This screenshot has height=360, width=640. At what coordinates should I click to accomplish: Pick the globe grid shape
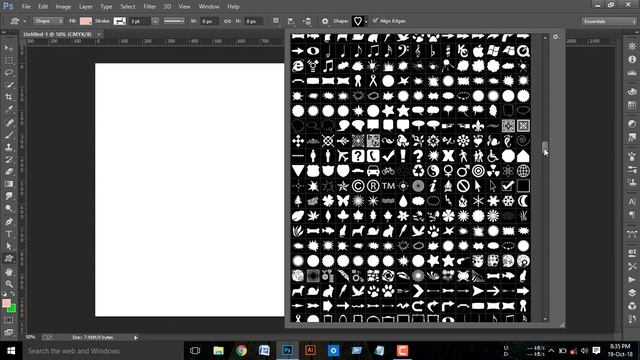click(523, 171)
